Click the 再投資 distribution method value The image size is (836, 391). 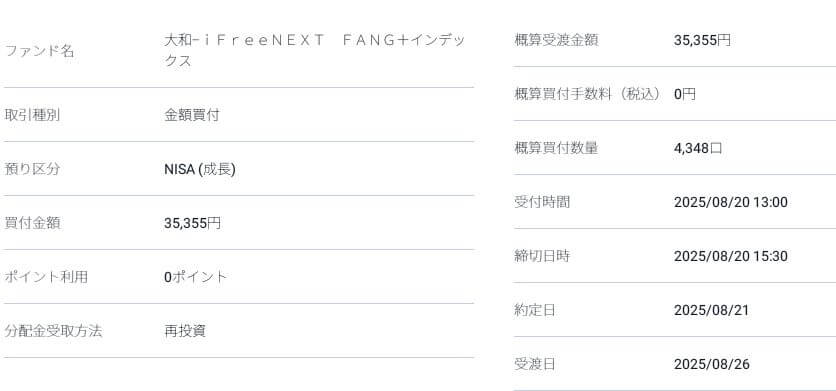185,331
